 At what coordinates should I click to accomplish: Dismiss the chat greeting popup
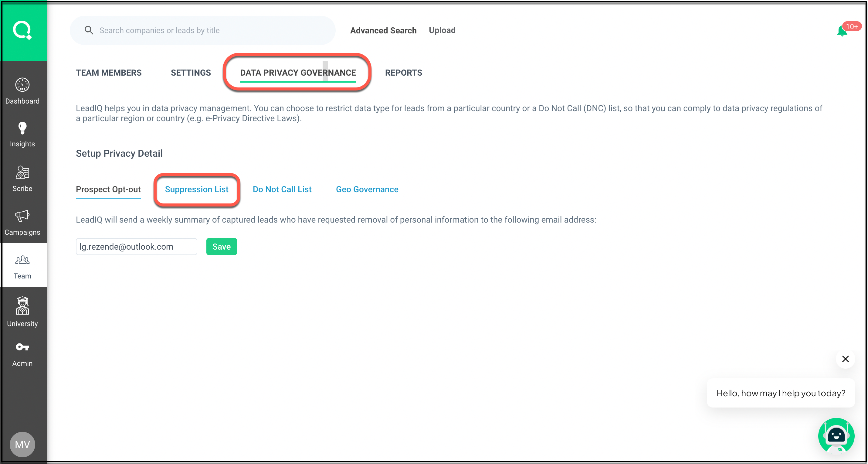[845, 359]
